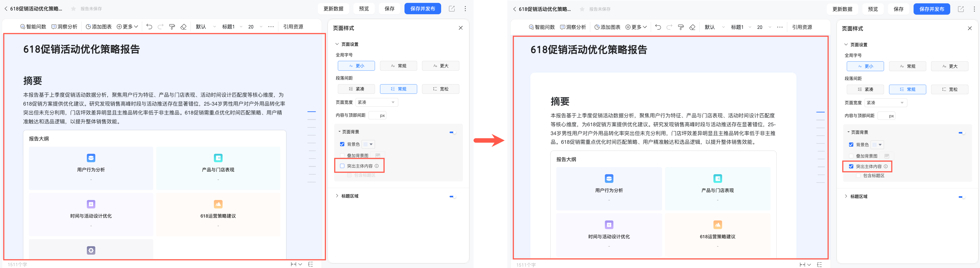Viewport: 980px width, 268px height.
Task: Click the back arrow in the left window
Action: 6,9
